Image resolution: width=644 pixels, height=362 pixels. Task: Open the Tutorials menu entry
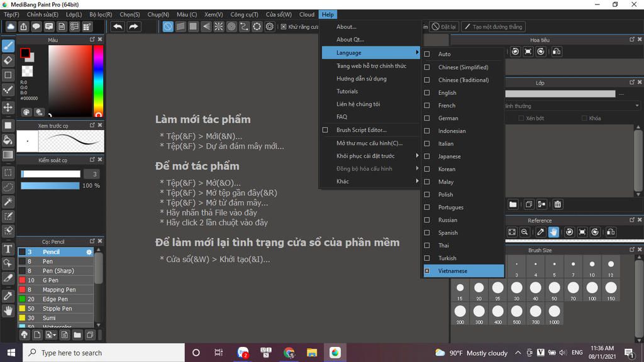[x=347, y=91]
